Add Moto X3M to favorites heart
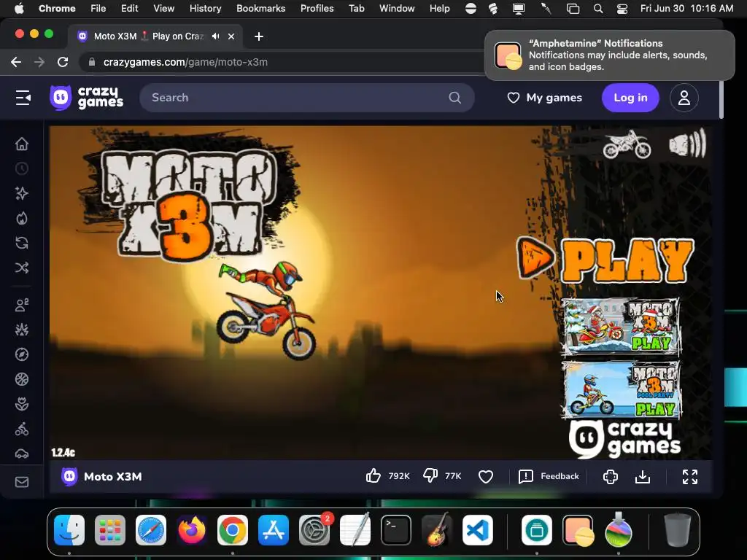The height and width of the screenshot is (560, 747). pyautogui.click(x=485, y=477)
